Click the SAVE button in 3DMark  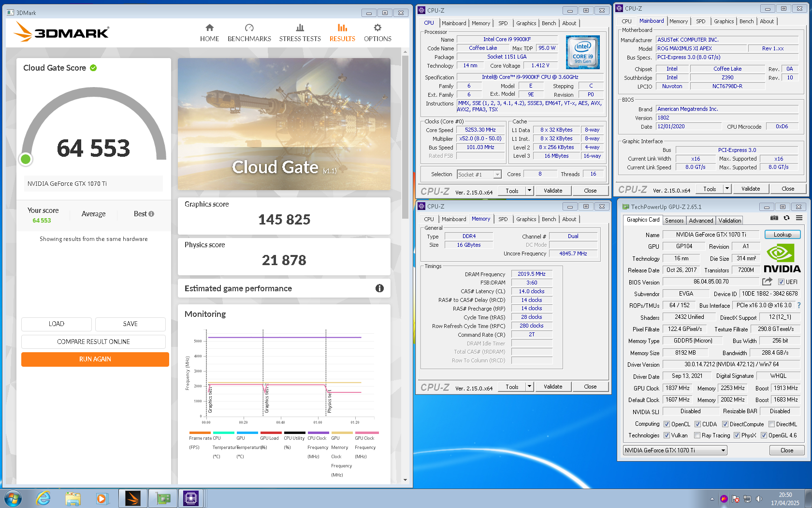(130, 324)
